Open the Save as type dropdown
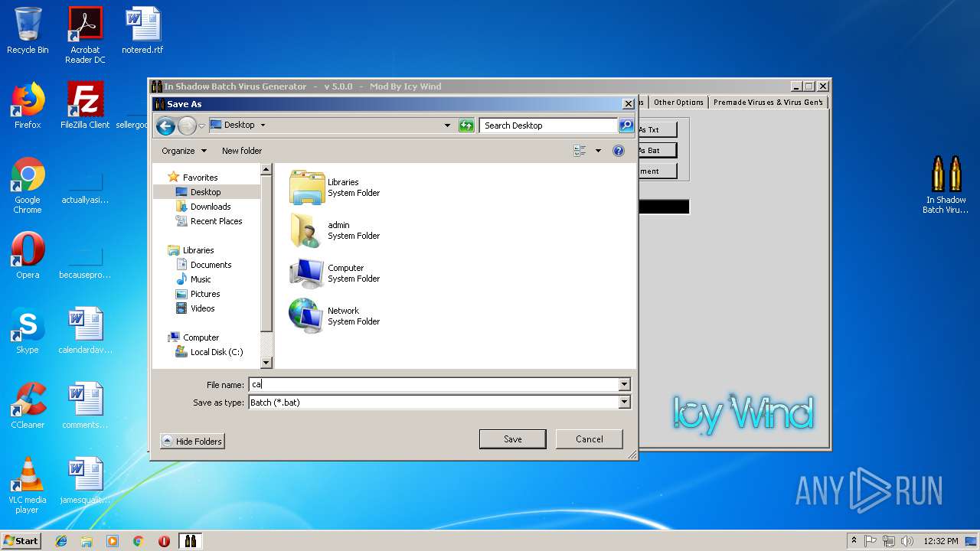 624,403
